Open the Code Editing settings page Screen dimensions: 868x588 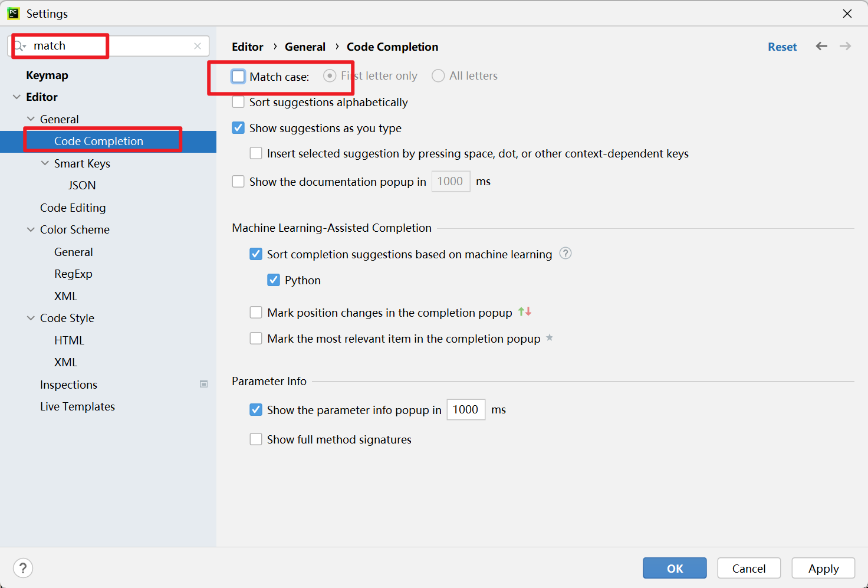coord(73,208)
